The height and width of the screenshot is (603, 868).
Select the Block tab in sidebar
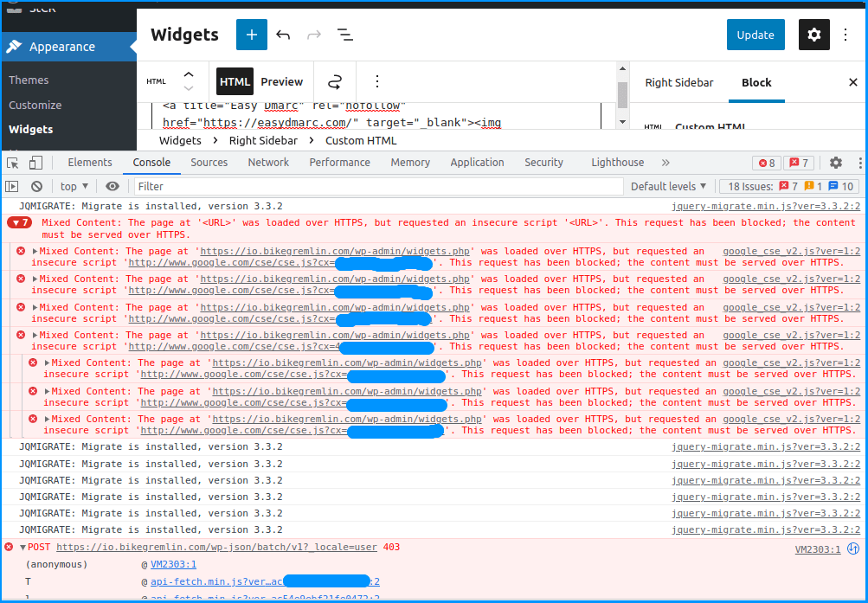click(x=756, y=82)
